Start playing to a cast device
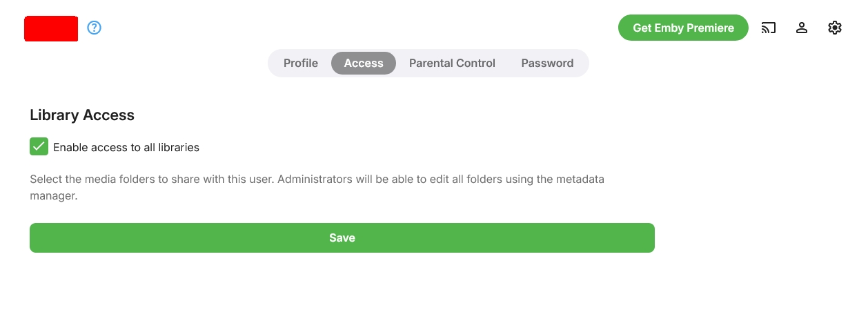Image resolution: width=868 pixels, height=310 pixels. point(769,28)
